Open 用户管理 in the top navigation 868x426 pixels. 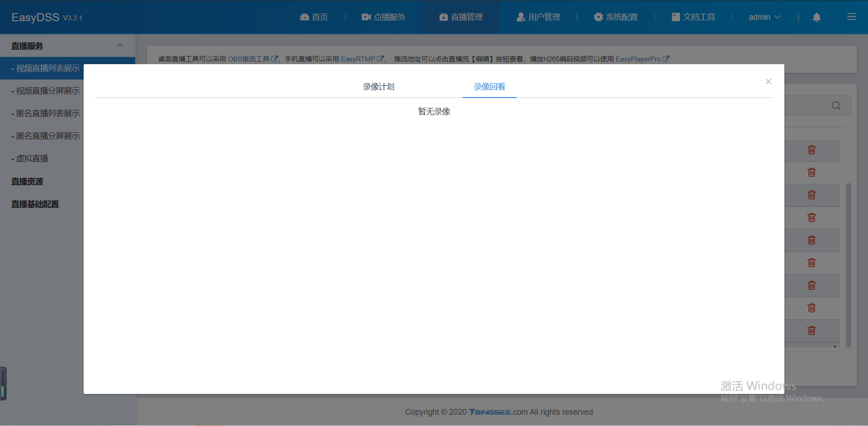click(x=538, y=17)
